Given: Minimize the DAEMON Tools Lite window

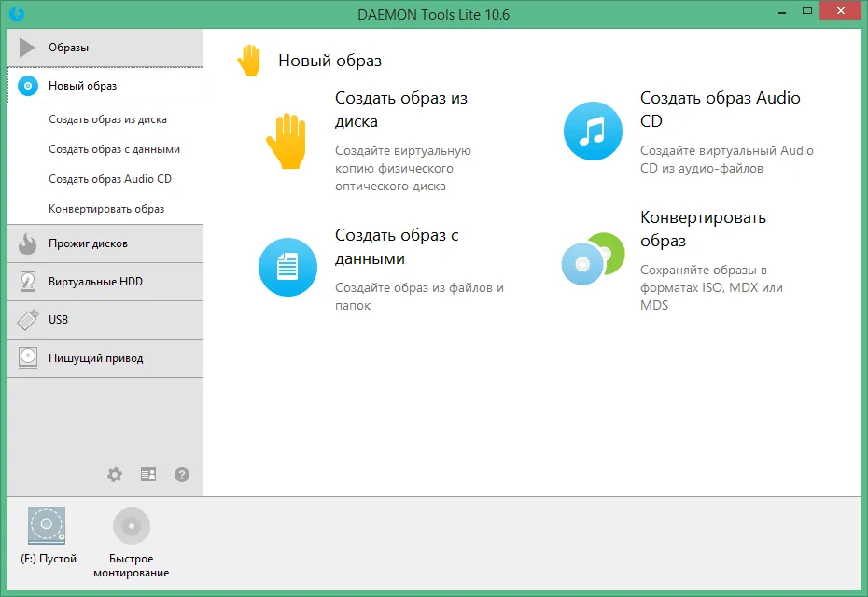Looking at the screenshot, I should coord(782,12).
